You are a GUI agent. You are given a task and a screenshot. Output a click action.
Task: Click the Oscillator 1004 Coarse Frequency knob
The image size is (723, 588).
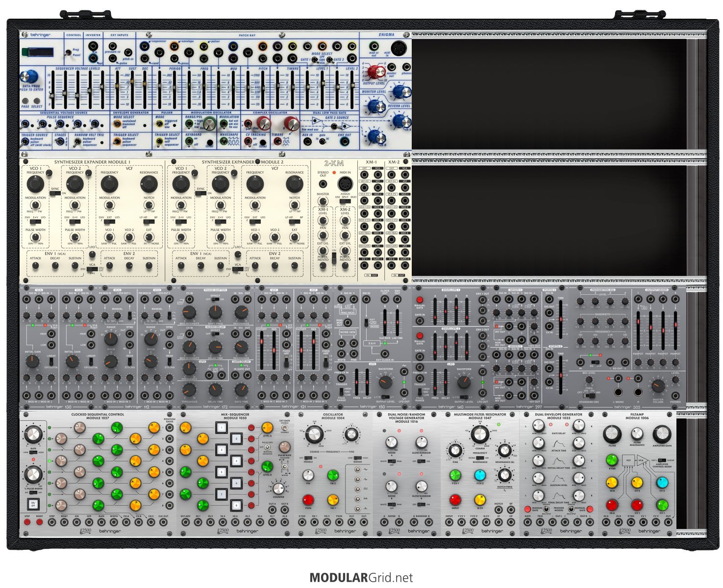point(314,434)
